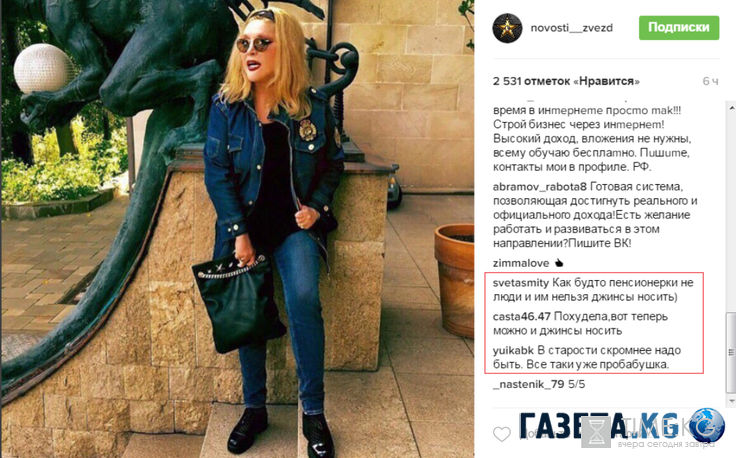View the 2 531 likes count
This screenshot has height=458, width=736.
(566, 81)
